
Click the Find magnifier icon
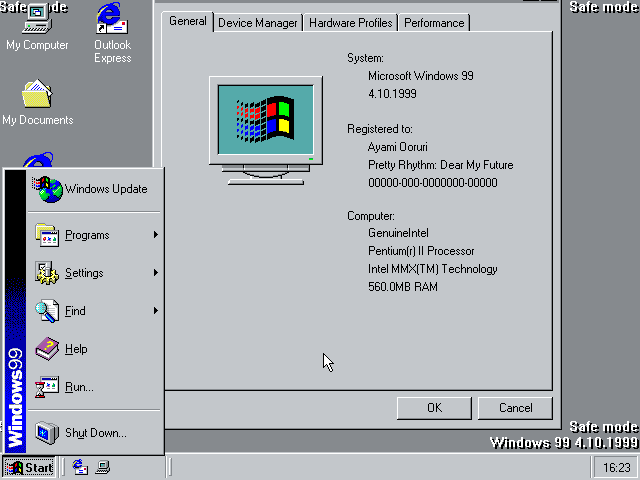pyautogui.click(x=47, y=311)
